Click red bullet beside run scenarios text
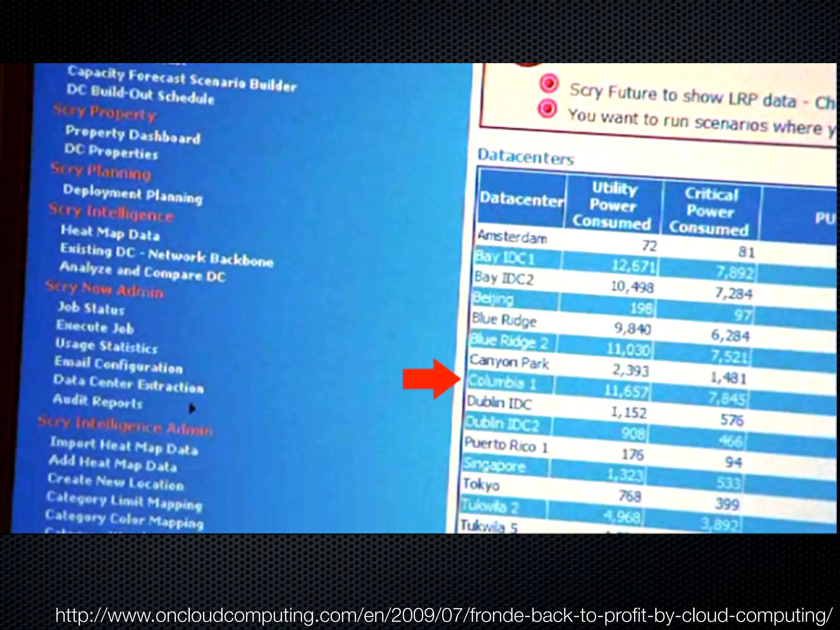 [547, 108]
